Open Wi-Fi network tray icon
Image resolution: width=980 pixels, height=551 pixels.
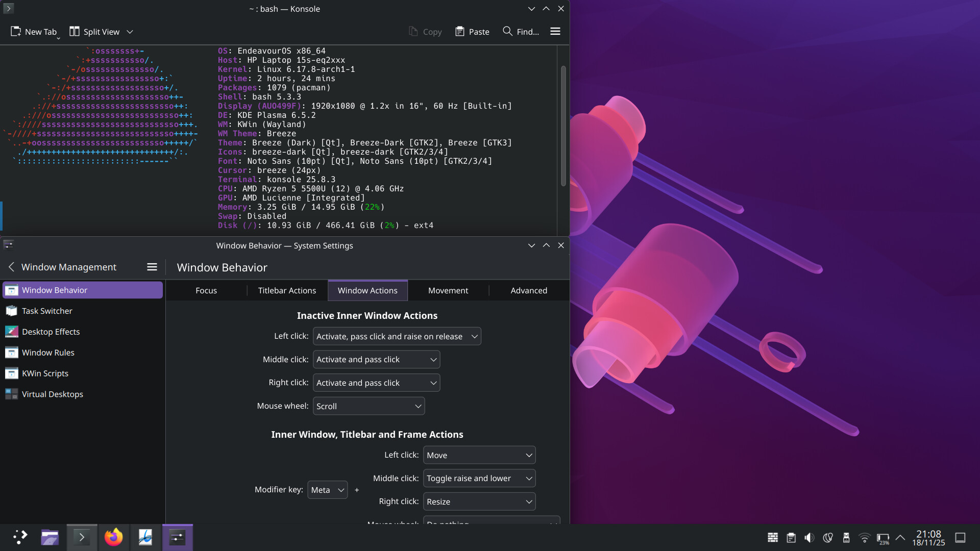pyautogui.click(x=864, y=538)
